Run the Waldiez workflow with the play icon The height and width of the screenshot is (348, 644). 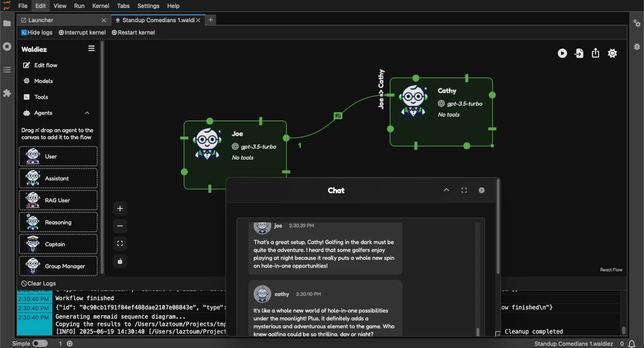click(562, 53)
